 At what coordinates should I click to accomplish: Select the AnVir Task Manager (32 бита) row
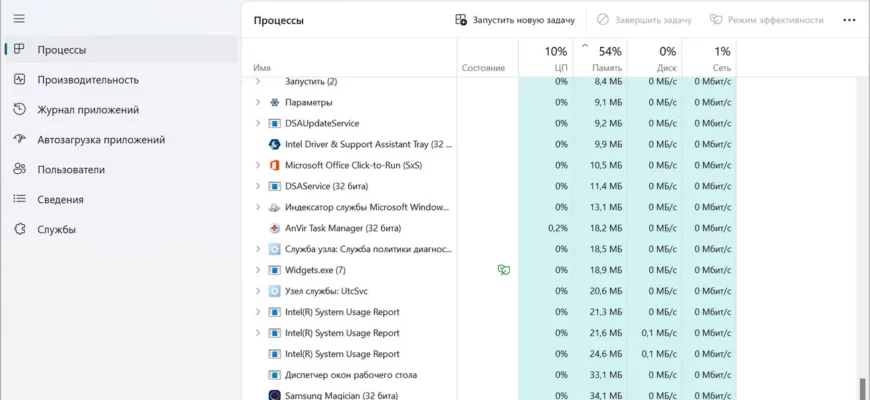pyautogui.click(x=489, y=228)
